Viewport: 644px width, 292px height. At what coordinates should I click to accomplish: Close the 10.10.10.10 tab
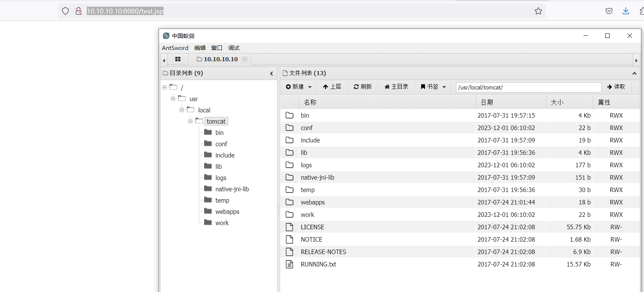point(245,59)
